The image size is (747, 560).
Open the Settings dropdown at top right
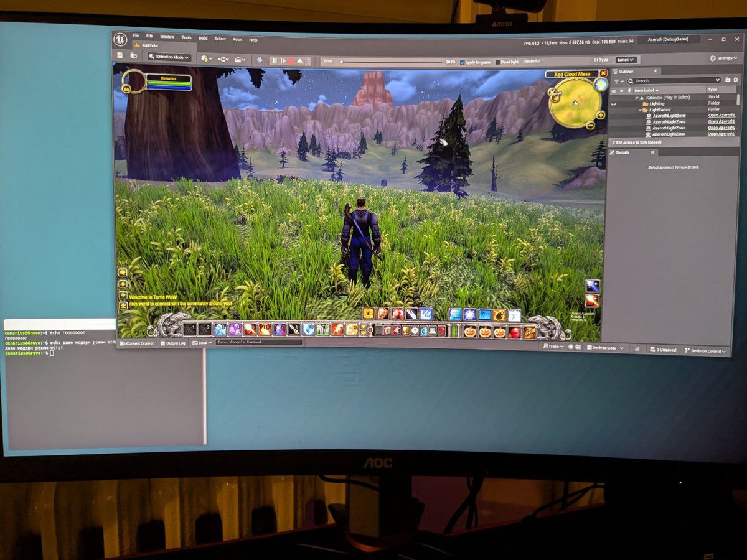pos(723,58)
